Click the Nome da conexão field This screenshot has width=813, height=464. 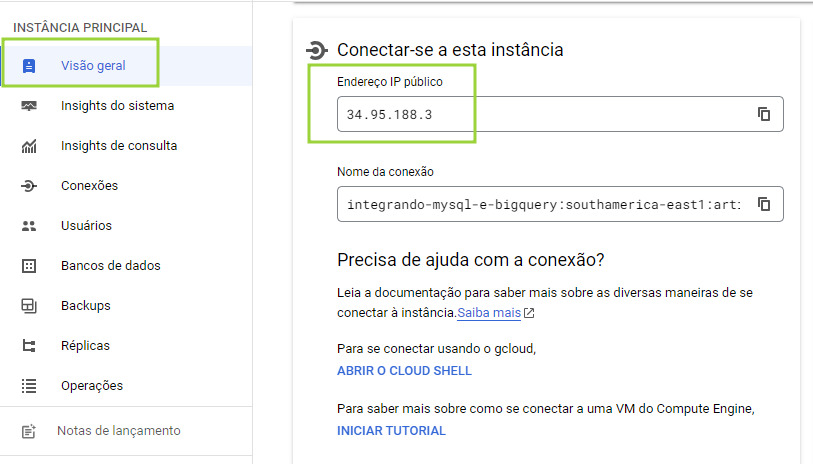[540, 204]
